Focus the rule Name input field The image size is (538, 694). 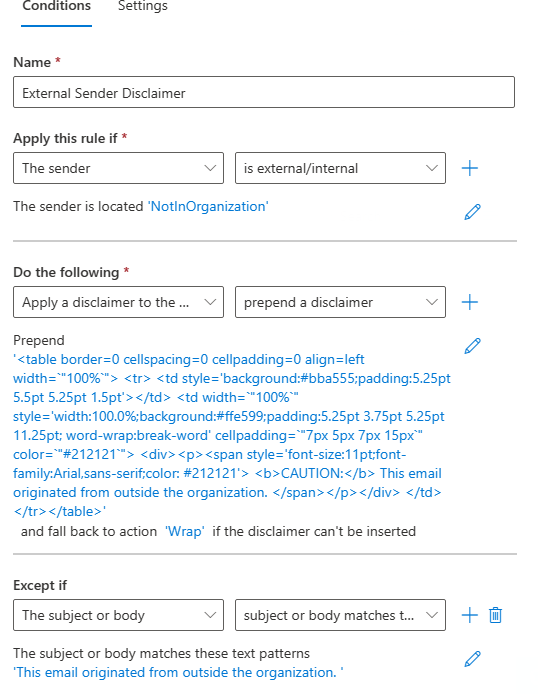coord(264,93)
